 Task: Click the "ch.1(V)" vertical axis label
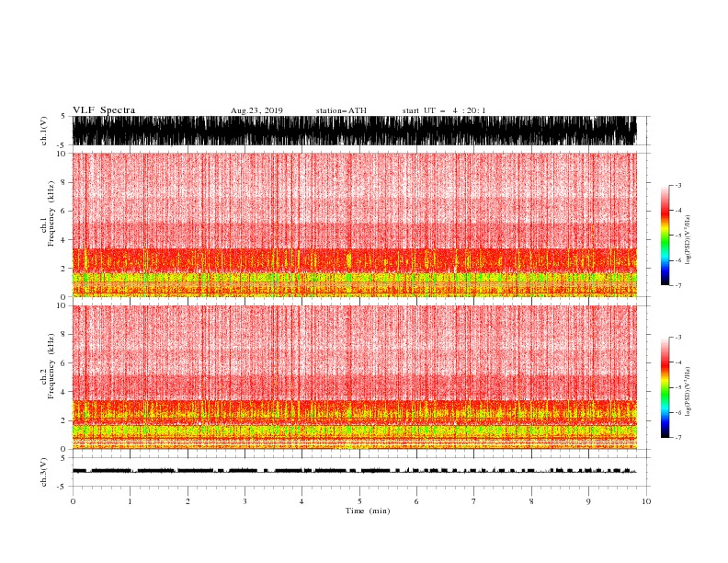[44, 131]
